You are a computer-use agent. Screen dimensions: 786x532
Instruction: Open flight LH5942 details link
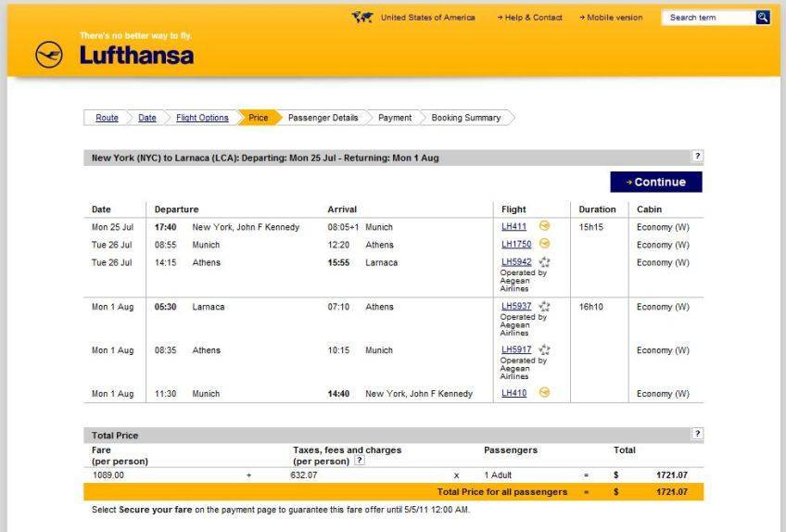click(516, 261)
